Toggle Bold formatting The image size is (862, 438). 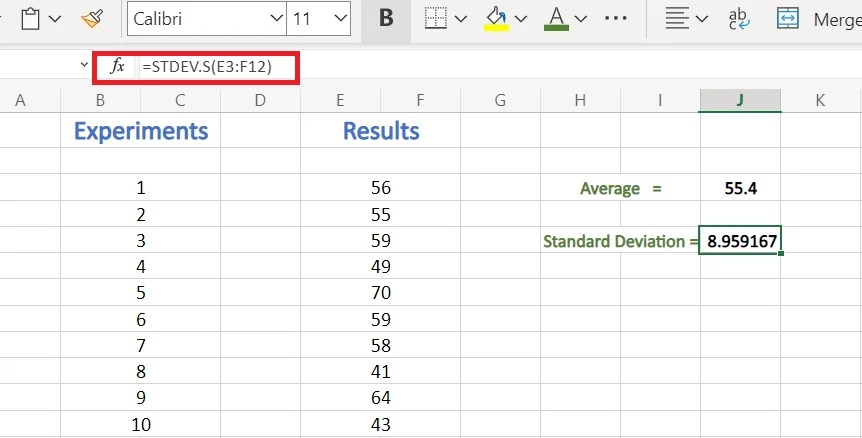click(386, 19)
